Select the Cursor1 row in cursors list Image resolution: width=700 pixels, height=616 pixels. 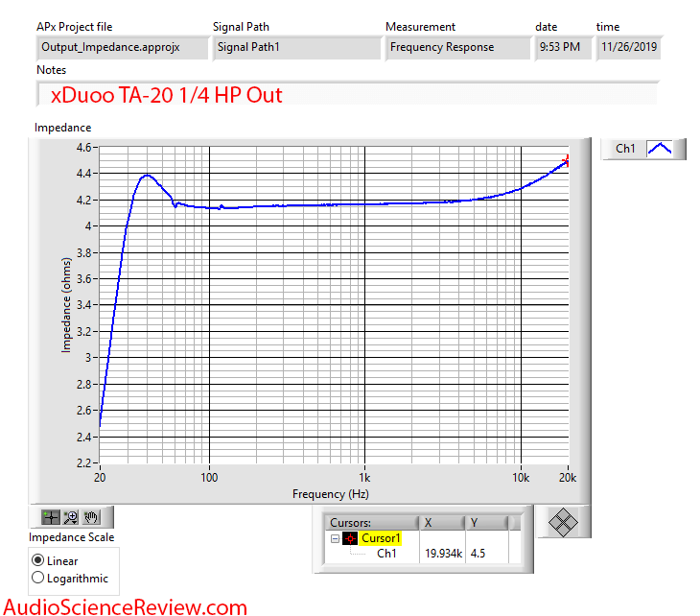coord(381,538)
